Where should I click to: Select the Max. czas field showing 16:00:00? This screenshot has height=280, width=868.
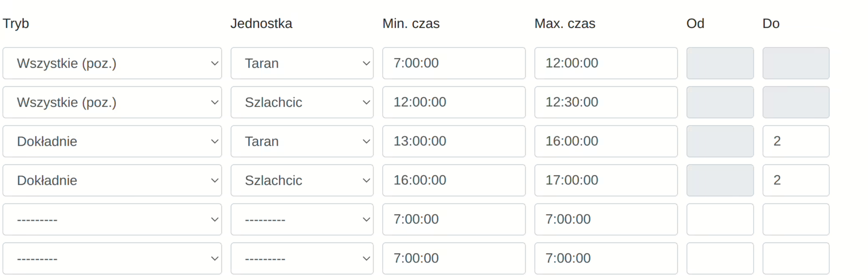[606, 141]
